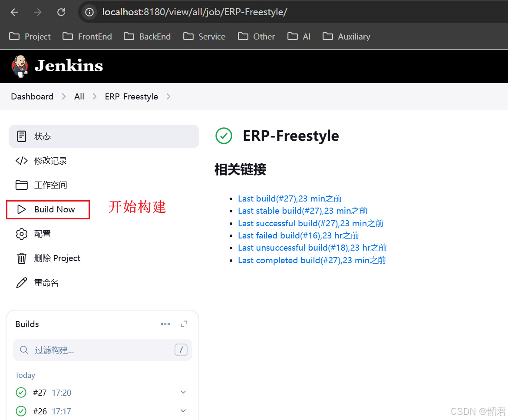Expand the dropdown chevron for build #27
This screenshot has width=508, height=420.
tap(183, 392)
